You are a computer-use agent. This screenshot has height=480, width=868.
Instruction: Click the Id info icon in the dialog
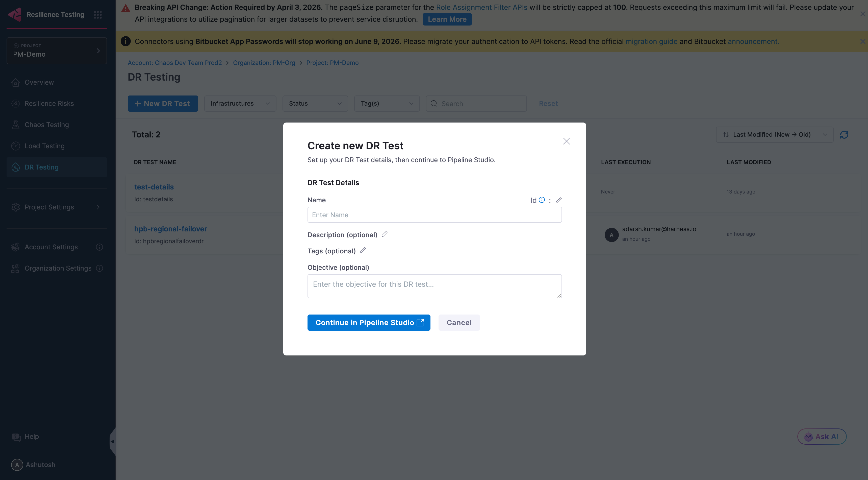(542, 200)
